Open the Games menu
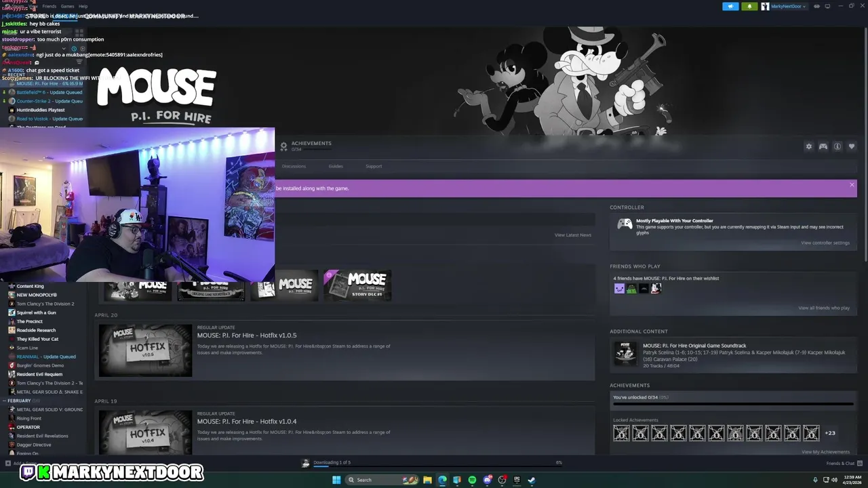868x488 pixels. click(x=67, y=6)
